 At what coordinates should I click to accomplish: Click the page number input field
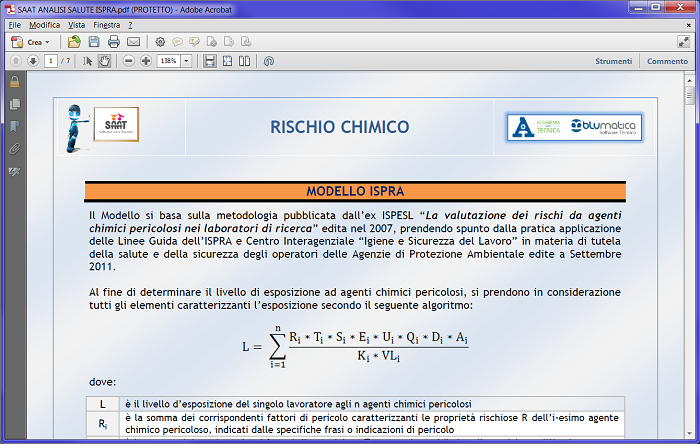pos(51,61)
